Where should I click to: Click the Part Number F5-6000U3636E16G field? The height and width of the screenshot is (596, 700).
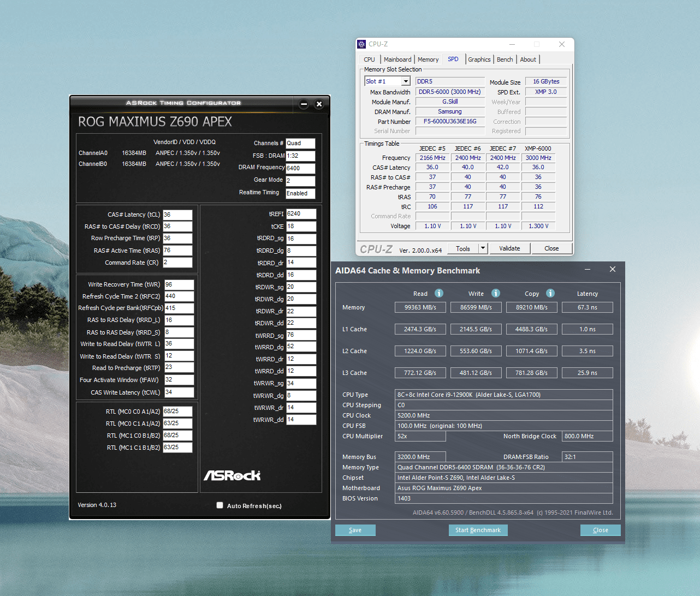(x=450, y=121)
